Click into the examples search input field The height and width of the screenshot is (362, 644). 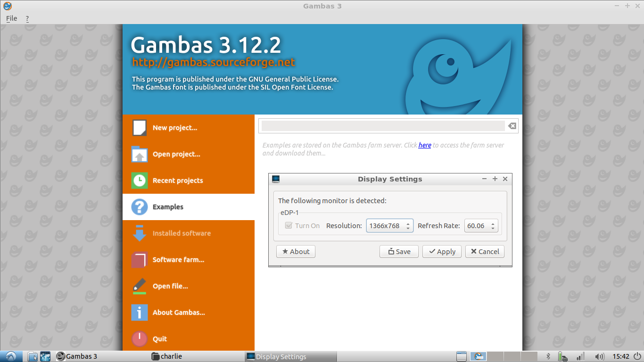tap(383, 126)
